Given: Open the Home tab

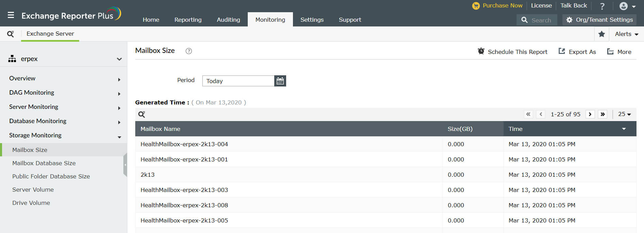Looking at the screenshot, I should [151, 20].
